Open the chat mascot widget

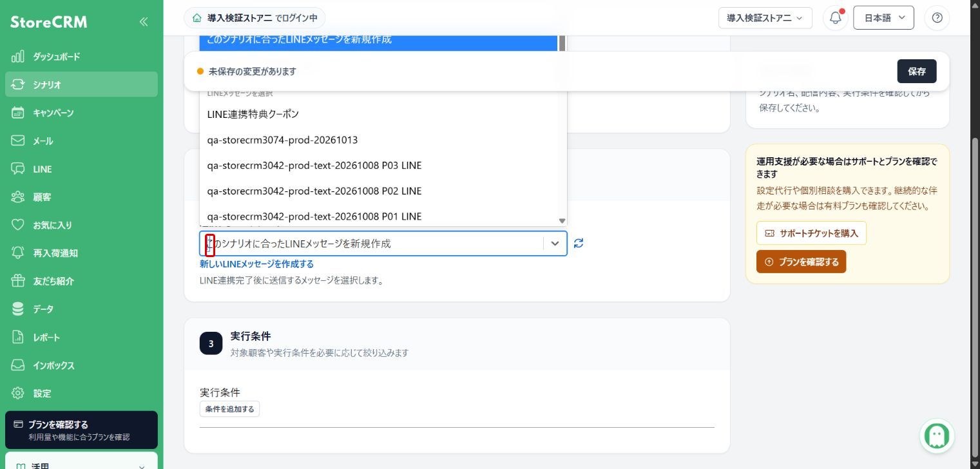pos(937,436)
